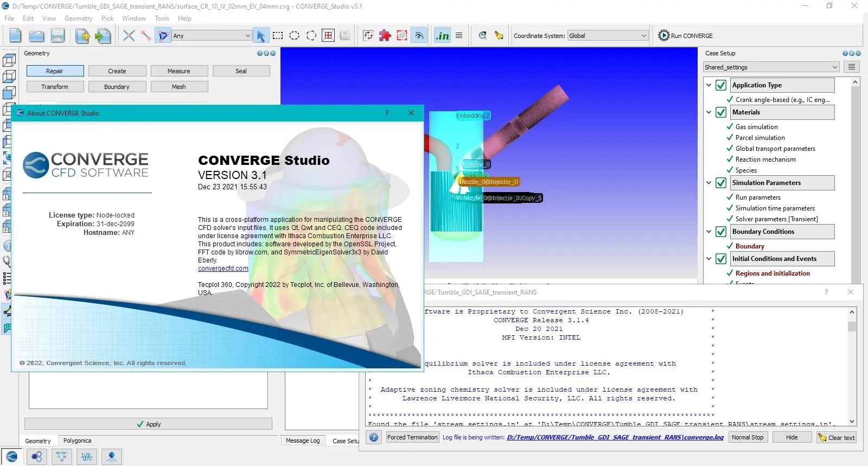Toggle the eye visibility icon in toolbar
The width and height of the screenshot is (868, 466).
coord(419,36)
